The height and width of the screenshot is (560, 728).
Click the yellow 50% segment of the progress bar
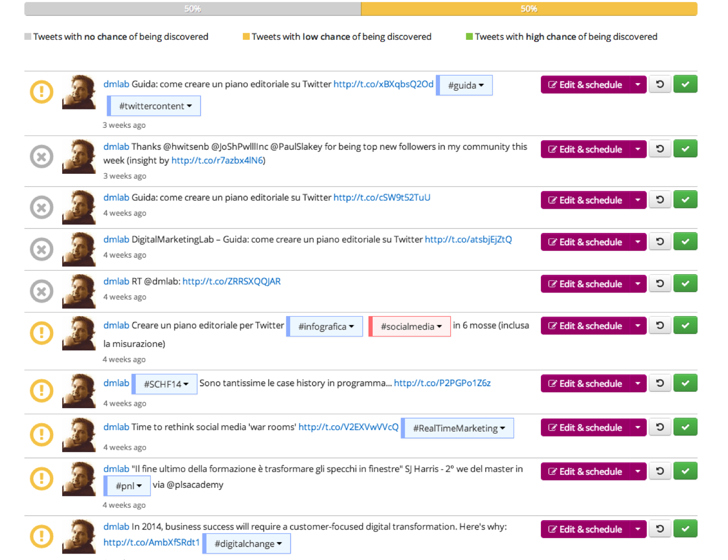pos(528,9)
